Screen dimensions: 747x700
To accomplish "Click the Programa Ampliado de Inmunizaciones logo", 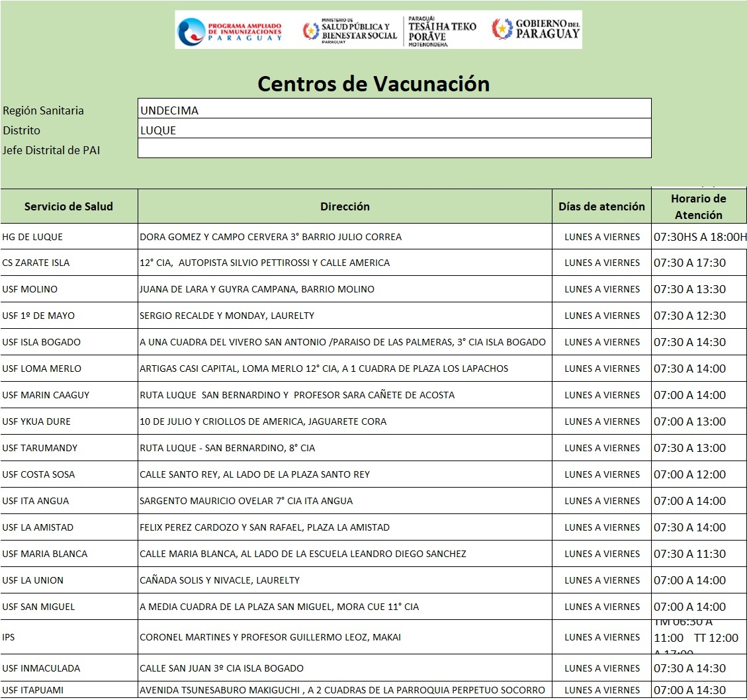I will (x=230, y=30).
